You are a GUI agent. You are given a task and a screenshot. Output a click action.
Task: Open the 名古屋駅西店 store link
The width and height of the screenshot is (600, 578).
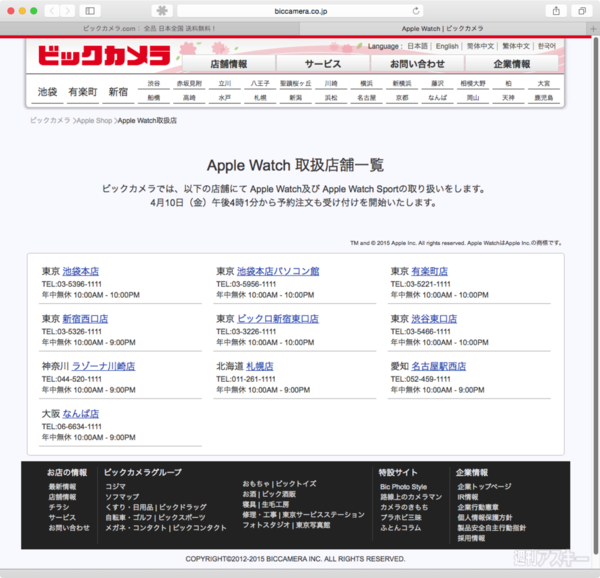[x=439, y=366]
